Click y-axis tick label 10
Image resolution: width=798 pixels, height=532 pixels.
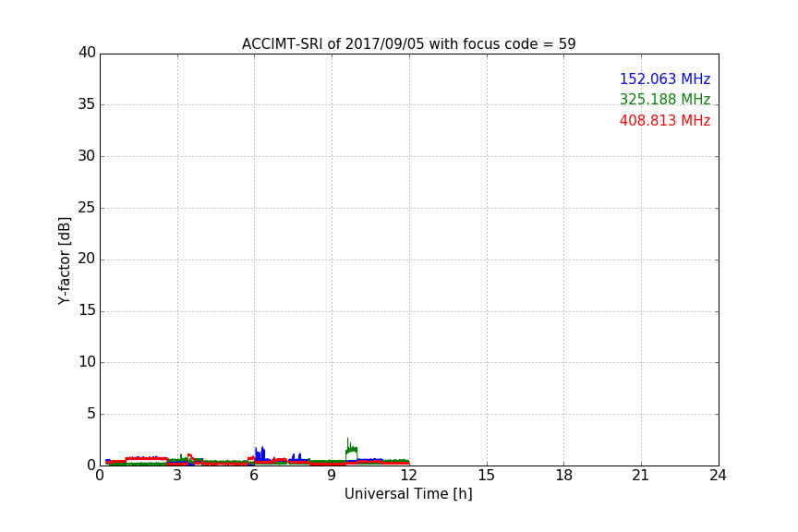(x=87, y=362)
